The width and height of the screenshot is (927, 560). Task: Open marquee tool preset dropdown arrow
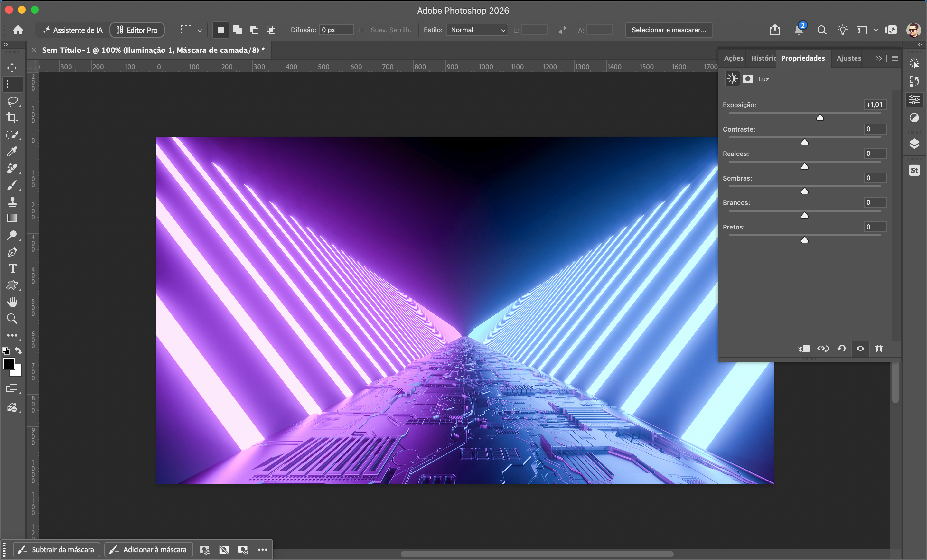[200, 31]
